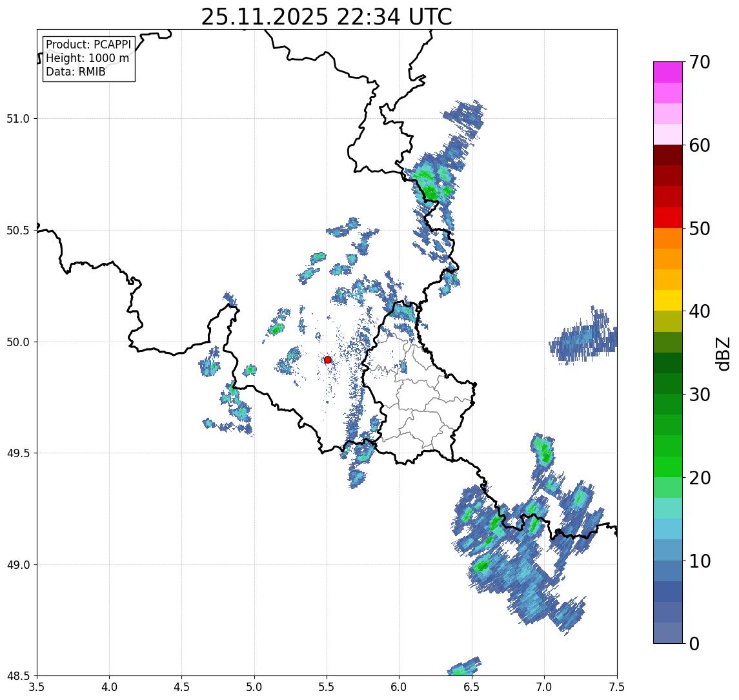Click the 40 tick label on the colorbar
This screenshot has width=739, height=700.
pyautogui.click(x=699, y=311)
